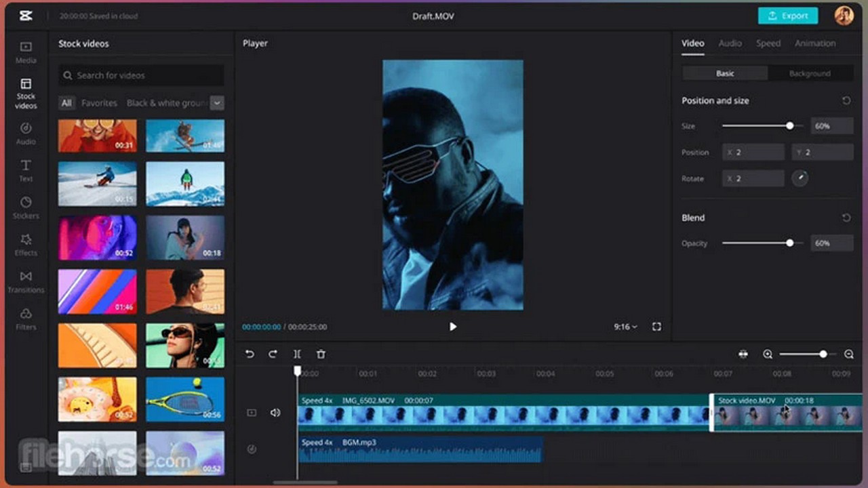Select the Favorites filter for stock videos

pos(99,103)
